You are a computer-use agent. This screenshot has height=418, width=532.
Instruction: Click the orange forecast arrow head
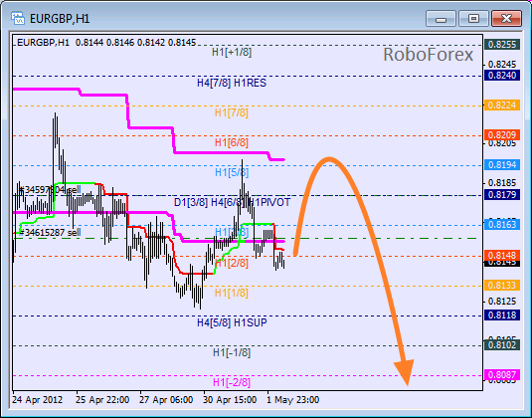(405, 371)
